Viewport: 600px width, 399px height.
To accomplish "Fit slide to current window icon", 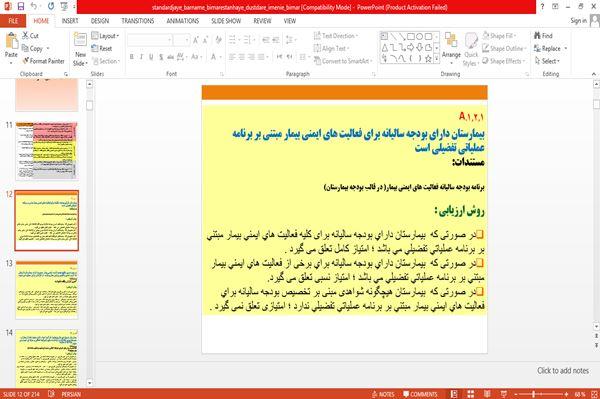I will [595, 394].
